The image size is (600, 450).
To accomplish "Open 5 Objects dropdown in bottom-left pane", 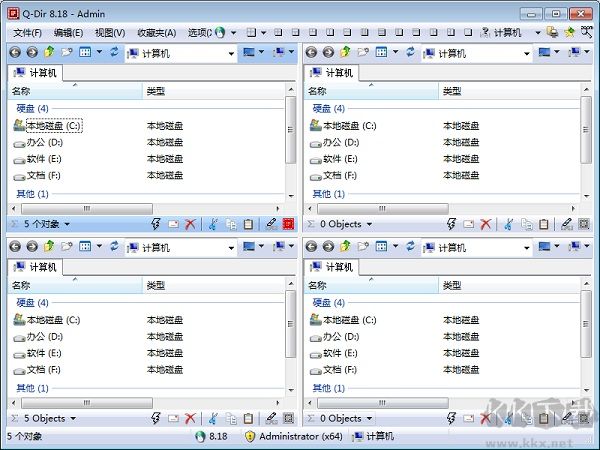I will [x=73, y=419].
